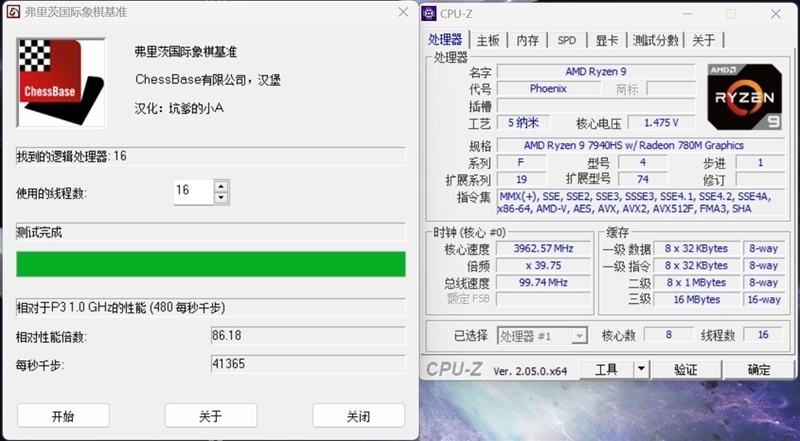Increase thread count with up arrow

(x=221, y=186)
